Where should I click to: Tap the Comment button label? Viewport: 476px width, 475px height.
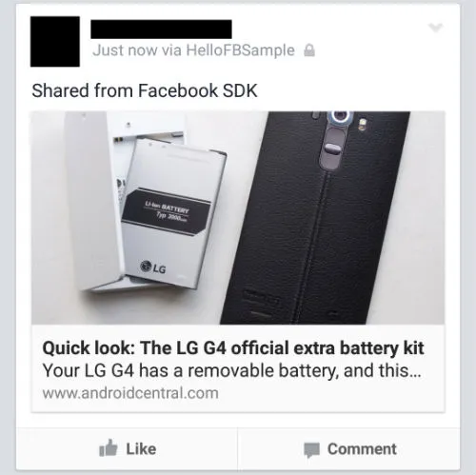pyautogui.click(x=362, y=449)
